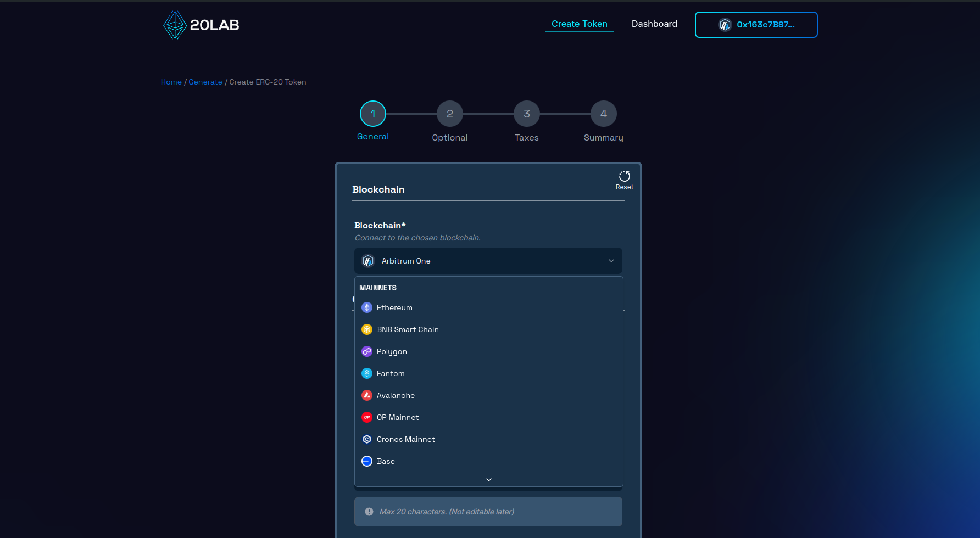Click Connect to the chosen blockchain text

[x=417, y=238]
